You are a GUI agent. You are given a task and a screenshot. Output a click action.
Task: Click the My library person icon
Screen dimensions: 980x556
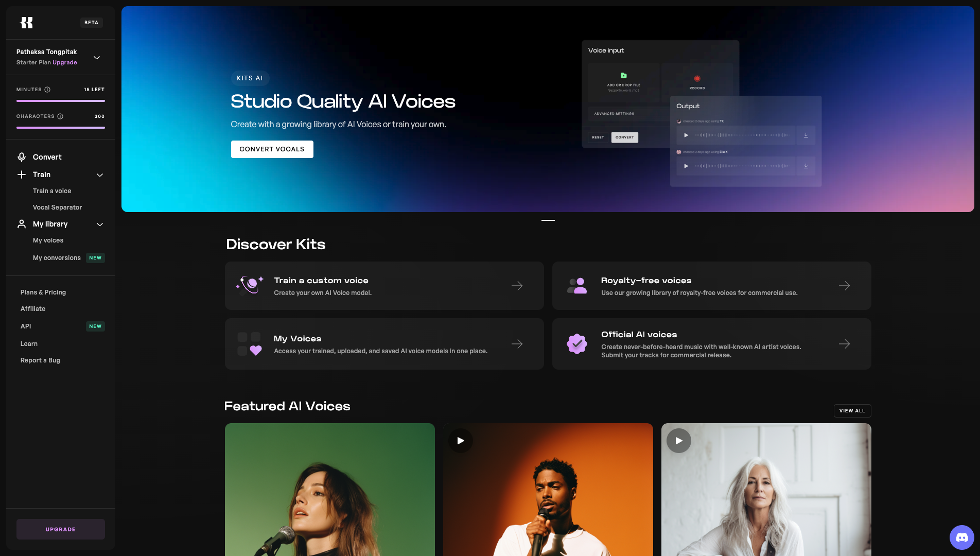click(x=22, y=224)
